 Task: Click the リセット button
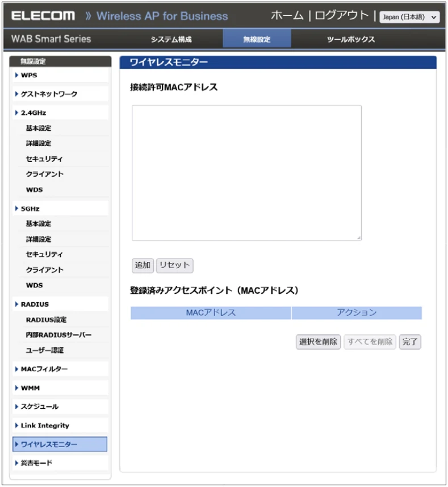[175, 265]
